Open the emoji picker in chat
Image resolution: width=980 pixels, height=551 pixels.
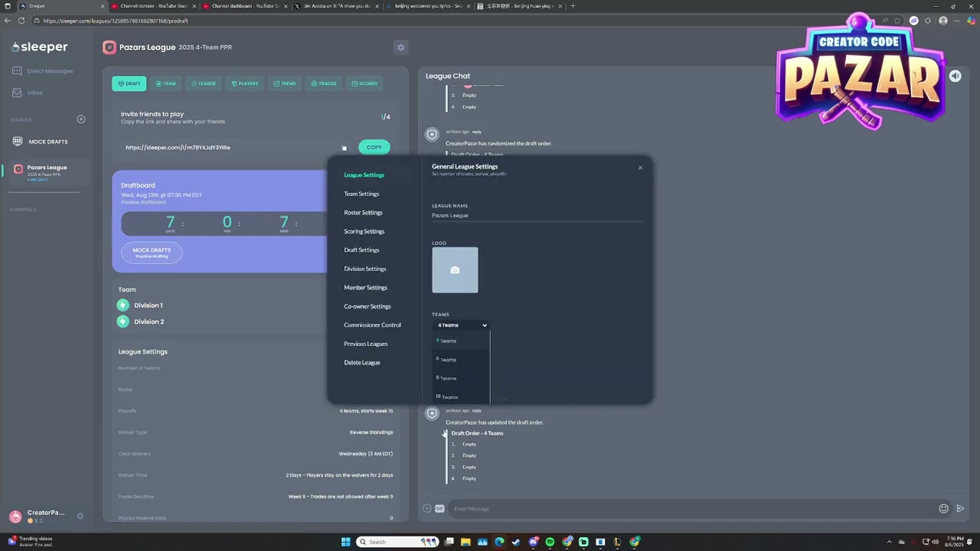click(x=943, y=509)
